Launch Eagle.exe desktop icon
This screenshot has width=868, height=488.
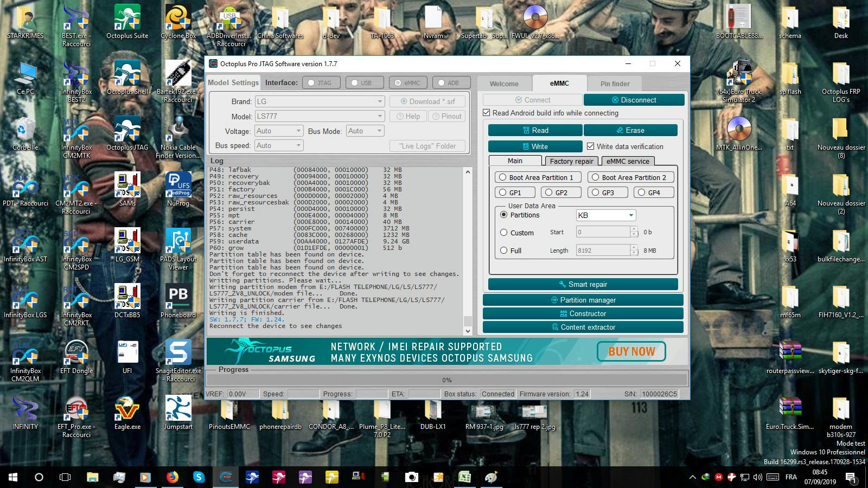tap(127, 413)
